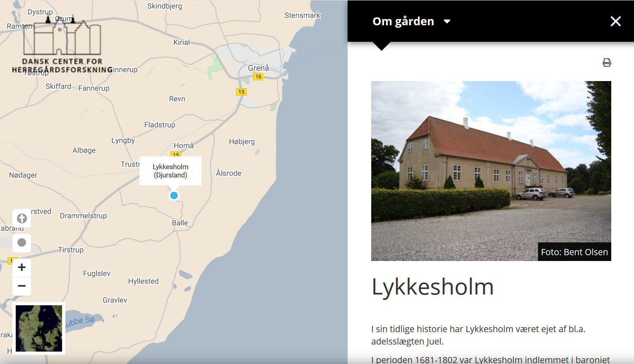Click the Grenå town label on map
634x364 pixels.
point(258,68)
